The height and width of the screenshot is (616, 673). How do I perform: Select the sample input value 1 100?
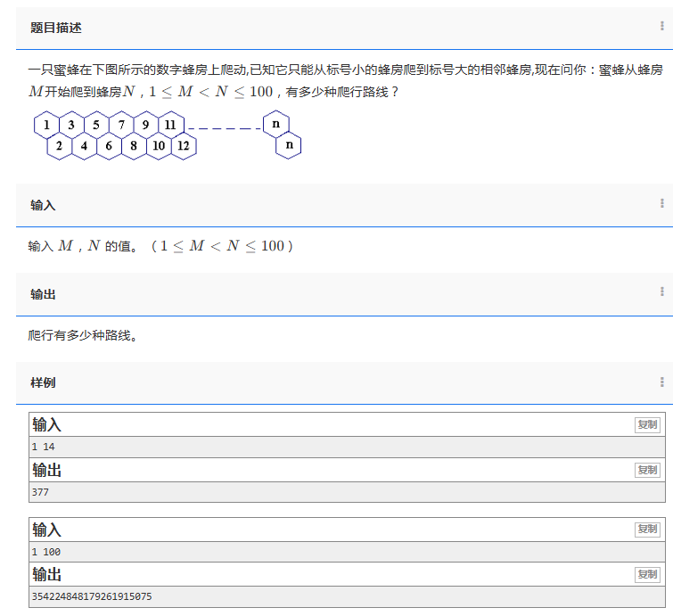pyautogui.click(x=46, y=552)
